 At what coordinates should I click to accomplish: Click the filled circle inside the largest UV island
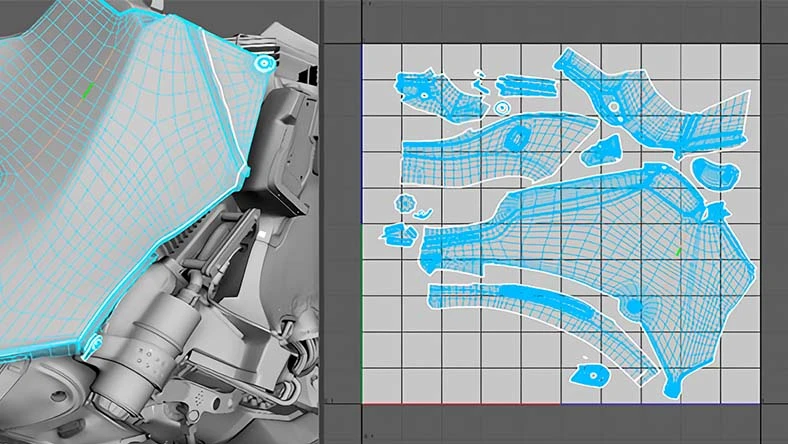pos(634,306)
